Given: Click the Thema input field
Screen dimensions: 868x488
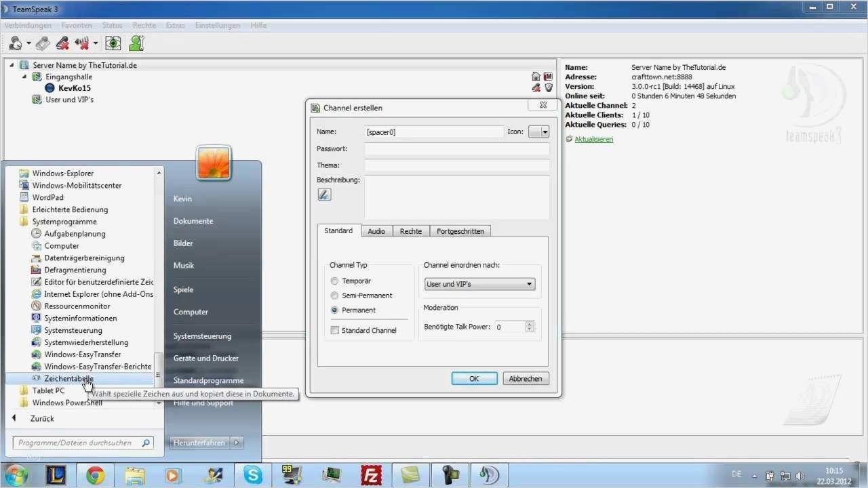Looking at the screenshot, I should 457,165.
